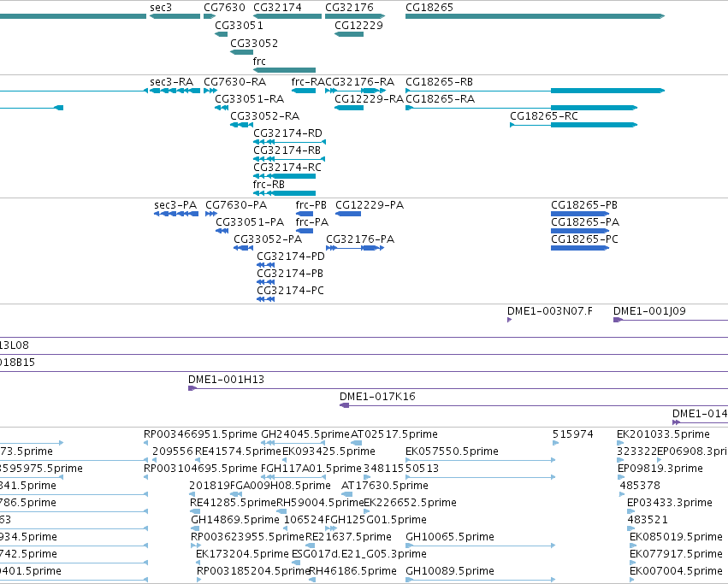Select the frc-PA protein
728x584 pixels.
coord(305,231)
